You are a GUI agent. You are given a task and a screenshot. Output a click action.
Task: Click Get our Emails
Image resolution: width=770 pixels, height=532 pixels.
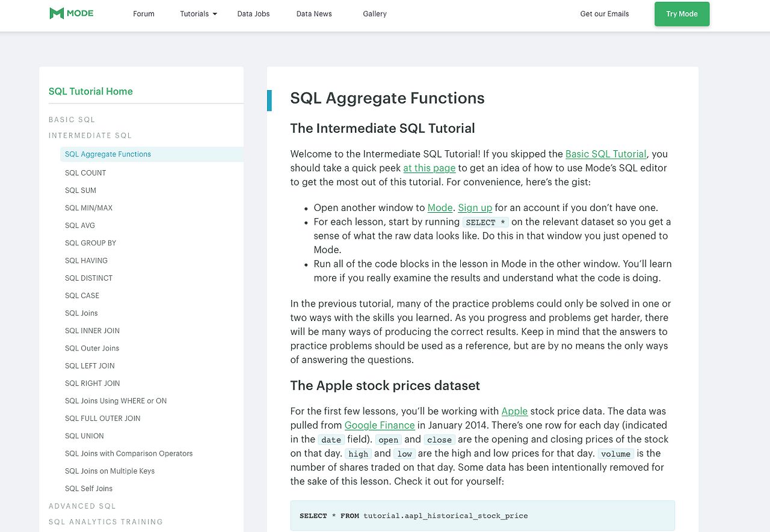pos(605,14)
